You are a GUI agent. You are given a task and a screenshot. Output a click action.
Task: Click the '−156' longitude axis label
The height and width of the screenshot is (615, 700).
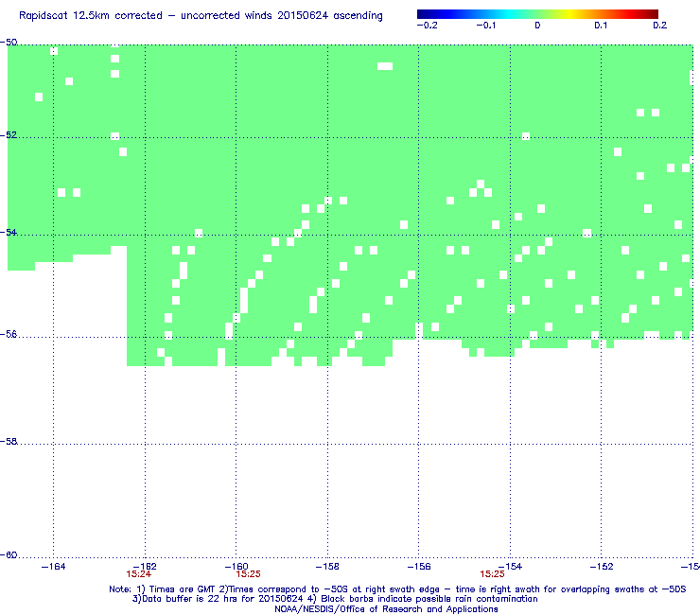coord(419,567)
